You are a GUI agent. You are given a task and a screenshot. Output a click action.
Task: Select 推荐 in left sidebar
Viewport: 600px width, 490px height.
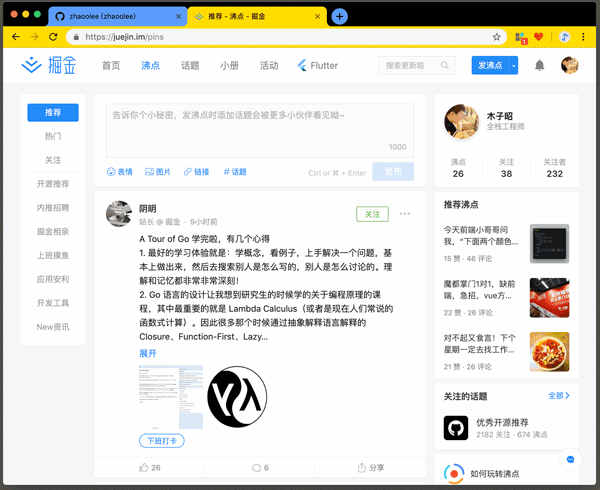click(53, 112)
